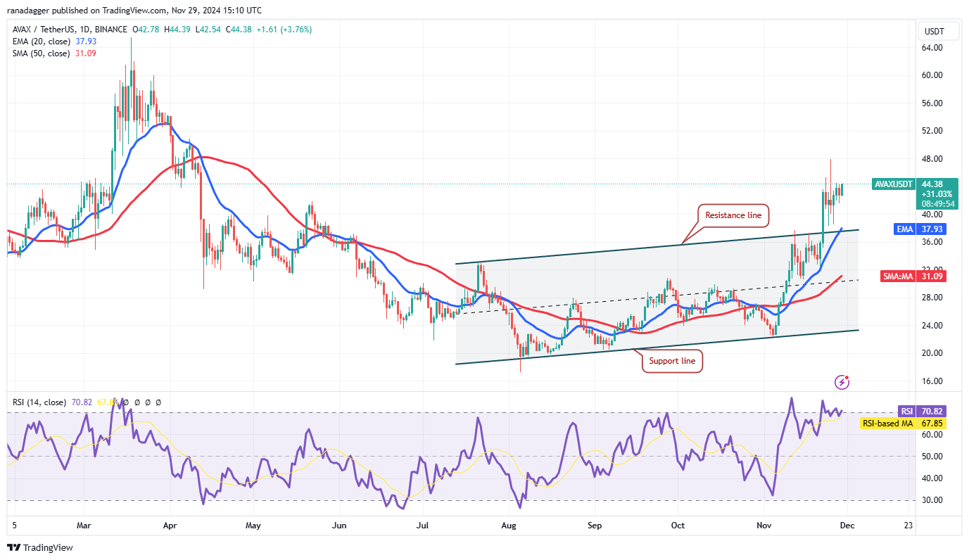Click the Mar label on time axis
The height and width of the screenshot is (560, 969).
coord(84,526)
